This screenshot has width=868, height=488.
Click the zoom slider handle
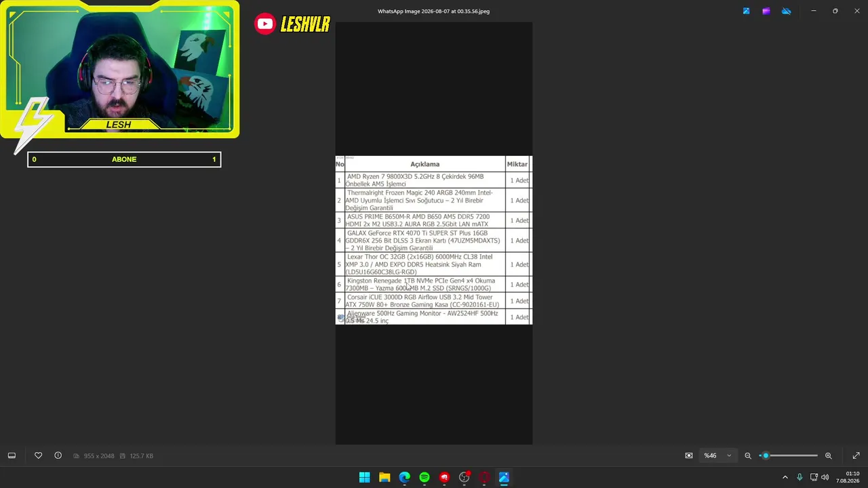click(766, 455)
